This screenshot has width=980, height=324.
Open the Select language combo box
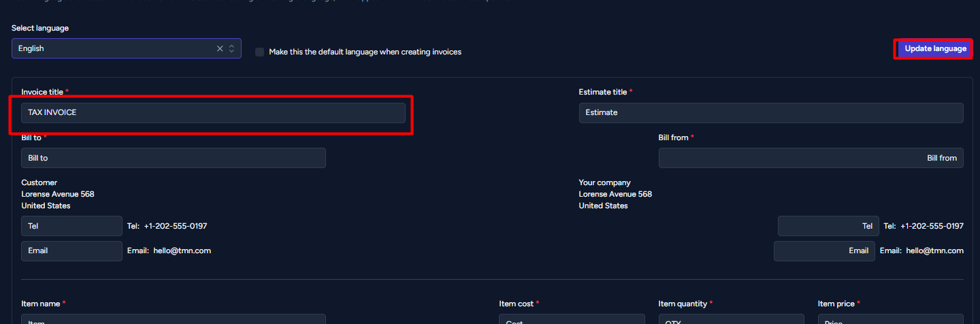point(127,48)
